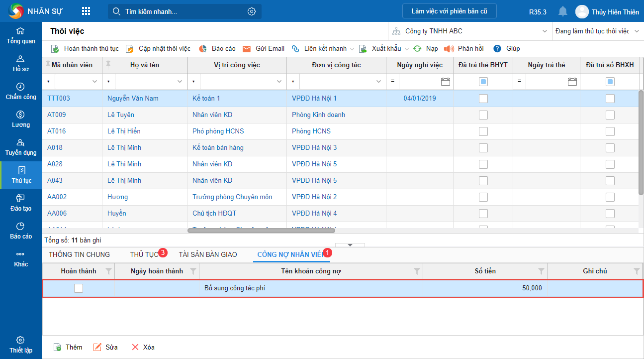Go to Lương module in sidebar
Viewport: 644px width, 359px height.
pyautogui.click(x=20, y=119)
